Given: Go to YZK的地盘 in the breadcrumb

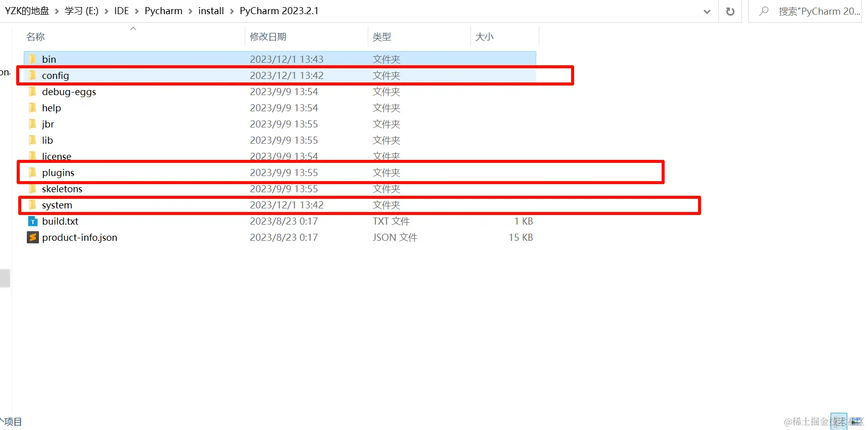Looking at the screenshot, I should point(27,11).
